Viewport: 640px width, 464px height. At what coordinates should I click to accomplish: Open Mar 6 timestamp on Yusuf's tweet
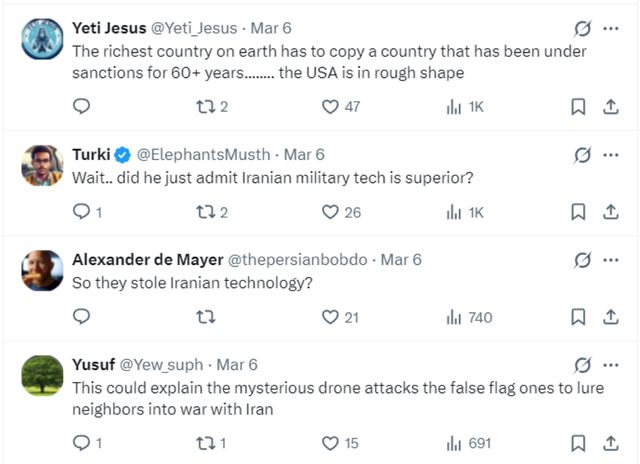pos(237,364)
